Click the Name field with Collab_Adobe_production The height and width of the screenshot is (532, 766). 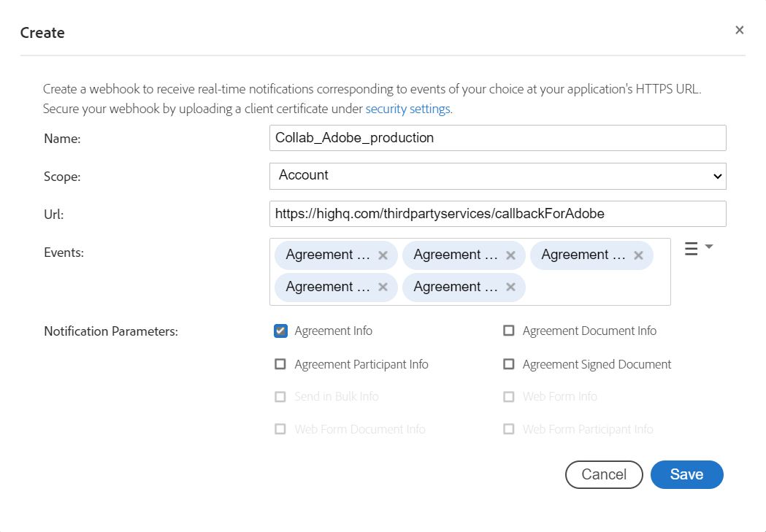(x=497, y=138)
